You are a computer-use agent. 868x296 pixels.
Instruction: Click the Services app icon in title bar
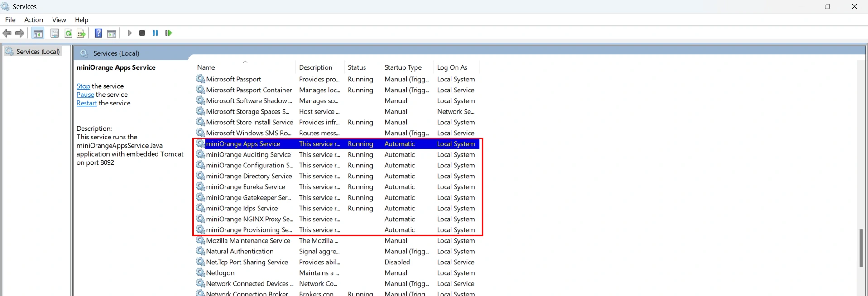5,6
